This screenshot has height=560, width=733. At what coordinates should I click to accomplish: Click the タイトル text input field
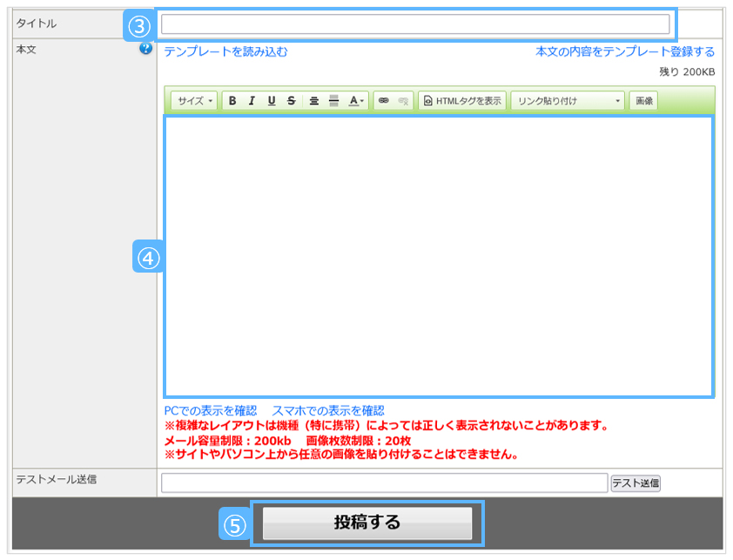415,24
